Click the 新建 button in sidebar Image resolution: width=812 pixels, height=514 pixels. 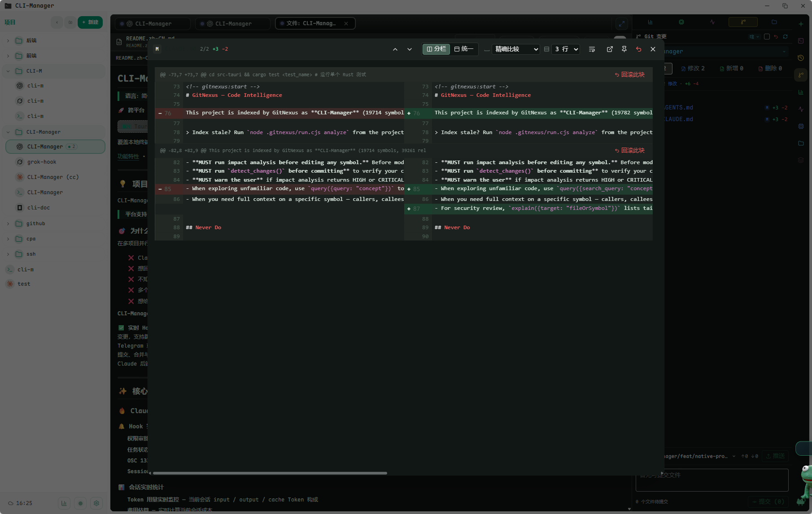90,22
